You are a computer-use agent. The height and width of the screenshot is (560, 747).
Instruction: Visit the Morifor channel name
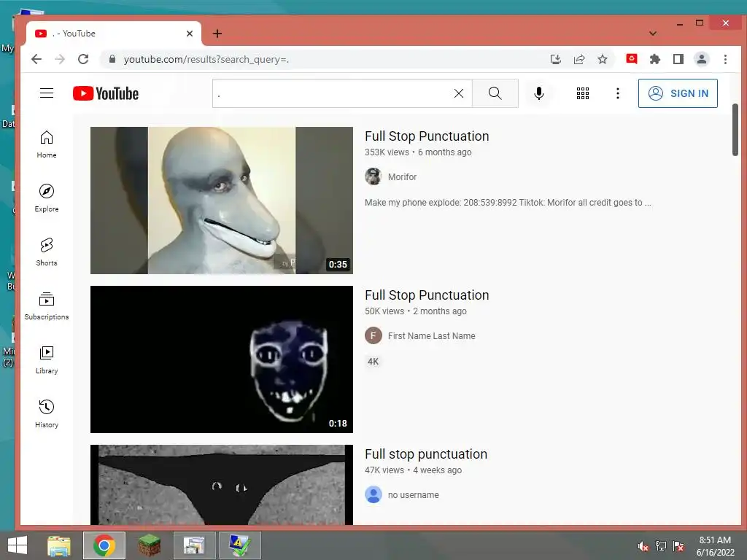point(402,176)
